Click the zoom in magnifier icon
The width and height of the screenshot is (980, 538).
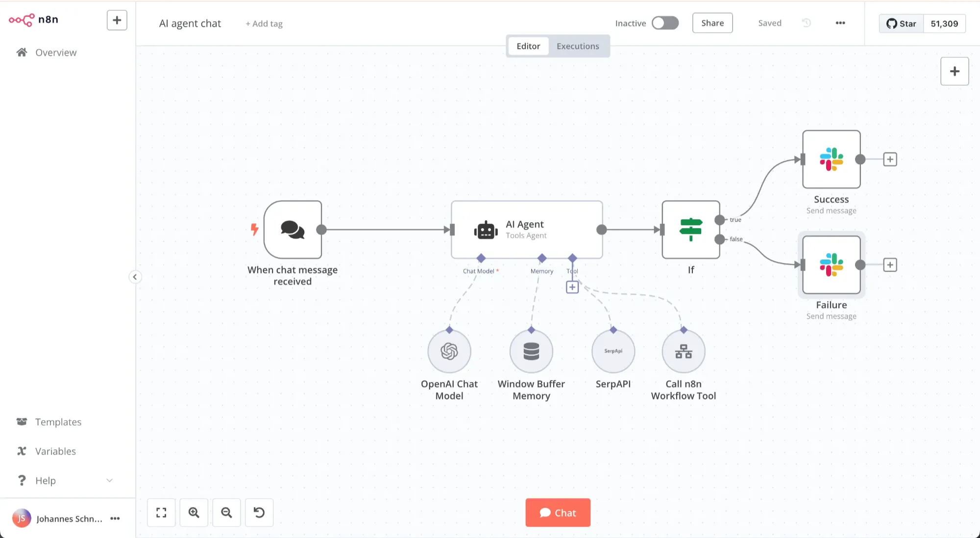click(194, 512)
